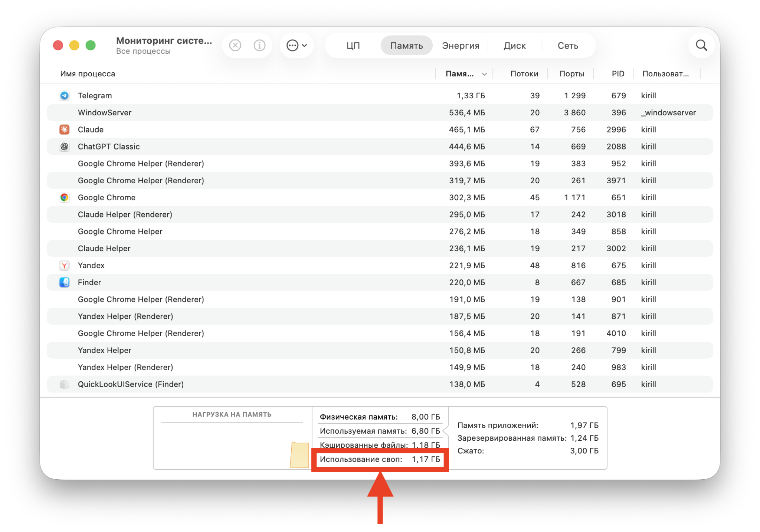This screenshot has width=760, height=532.
Task: Select the Claude Helper 236,1 МБ row
Action: pyautogui.click(x=380, y=248)
